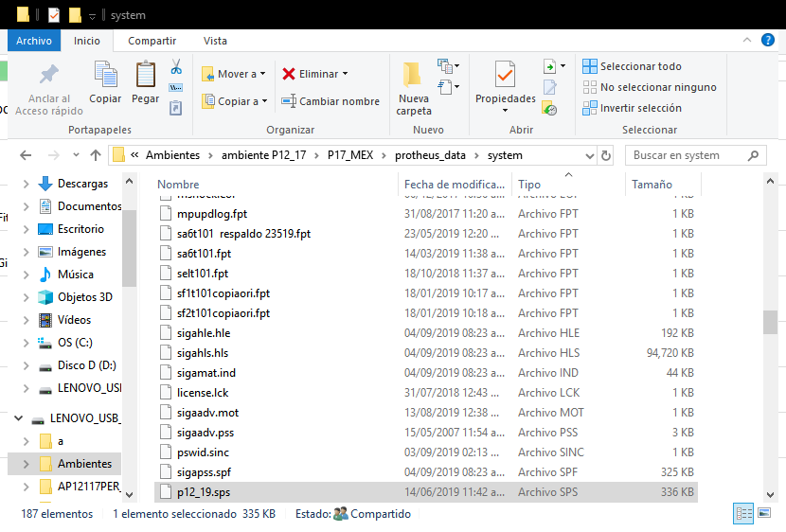Switch to the Compartir ribbon tab
This screenshot has height=532, width=786.
(152, 41)
